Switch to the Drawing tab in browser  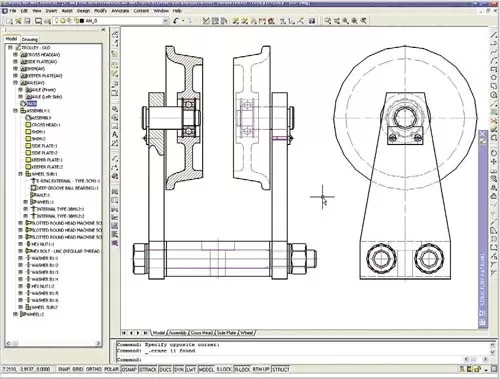[30, 39]
